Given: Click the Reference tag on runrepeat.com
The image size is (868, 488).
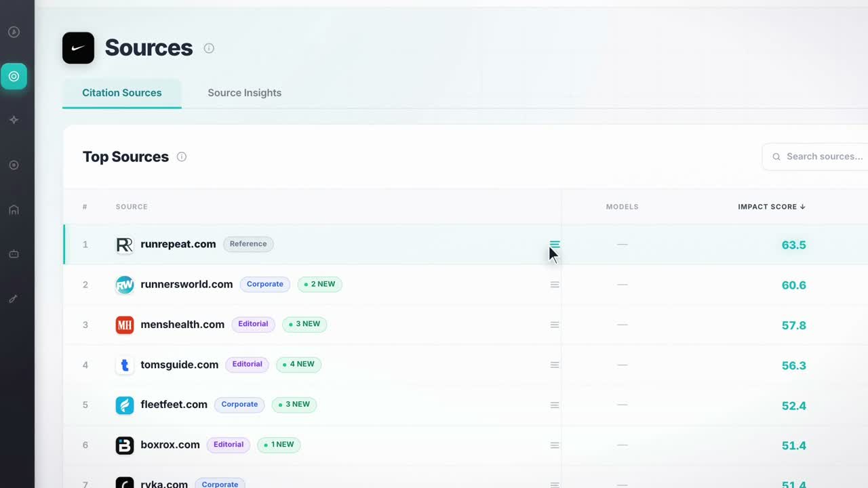Looking at the screenshot, I should click(248, 244).
